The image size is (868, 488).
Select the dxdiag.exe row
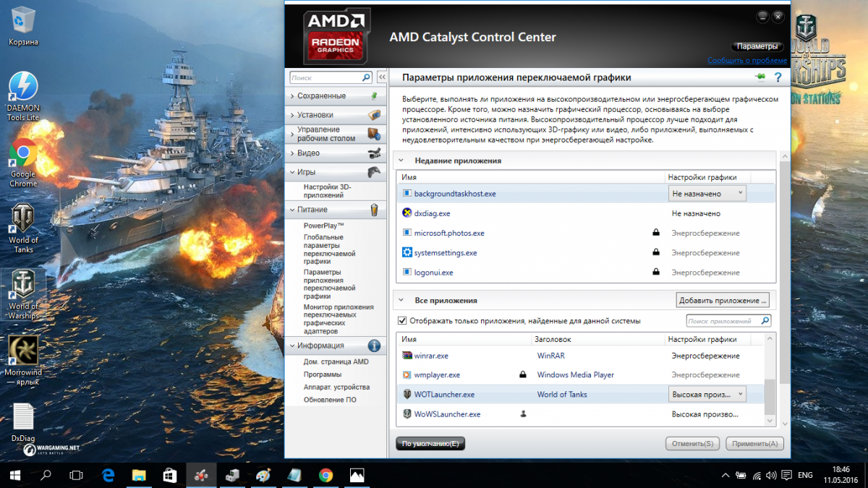coord(586,213)
